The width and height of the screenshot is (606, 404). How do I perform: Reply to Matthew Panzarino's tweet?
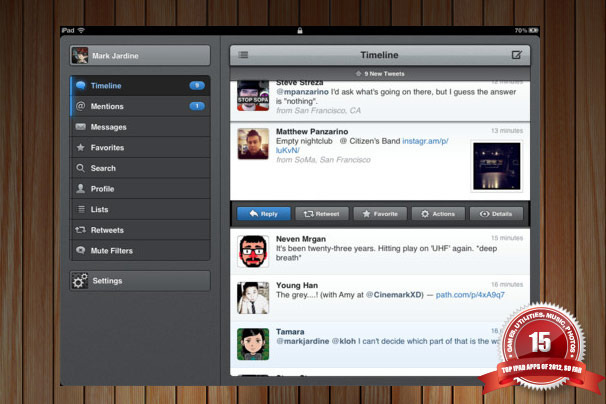click(x=264, y=214)
